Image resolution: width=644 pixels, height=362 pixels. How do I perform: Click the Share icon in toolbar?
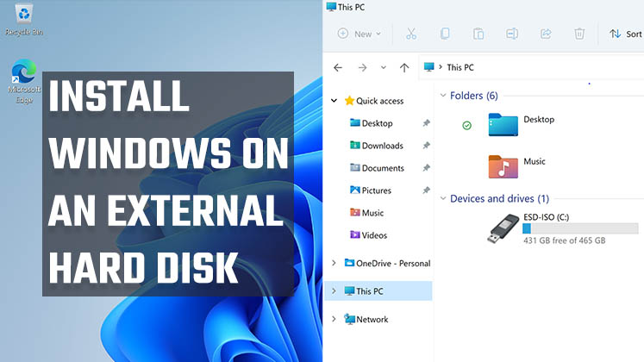[x=546, y=34]
